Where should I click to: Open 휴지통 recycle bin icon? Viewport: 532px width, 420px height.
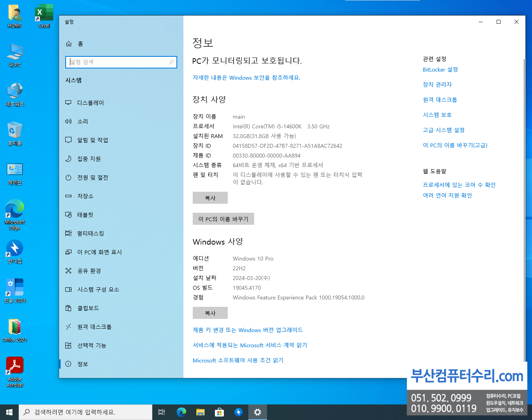pyautogui.click(x=15, y=134)
